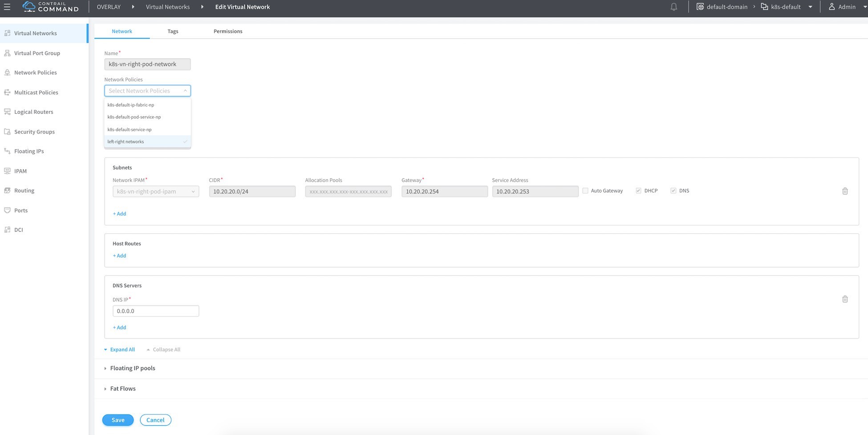The image size is (868, 435).
Task: Delete the DNS server with trash icon
Action: coord(845,299)
